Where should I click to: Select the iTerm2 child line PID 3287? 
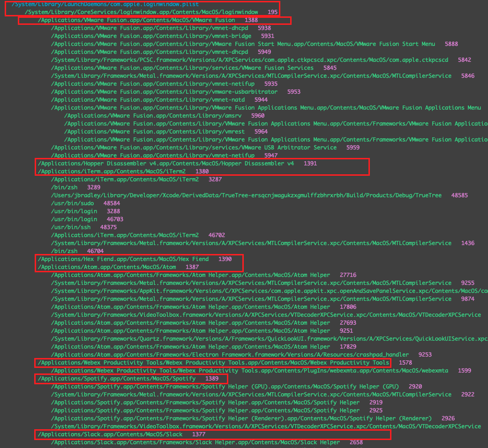click(136, 179)
